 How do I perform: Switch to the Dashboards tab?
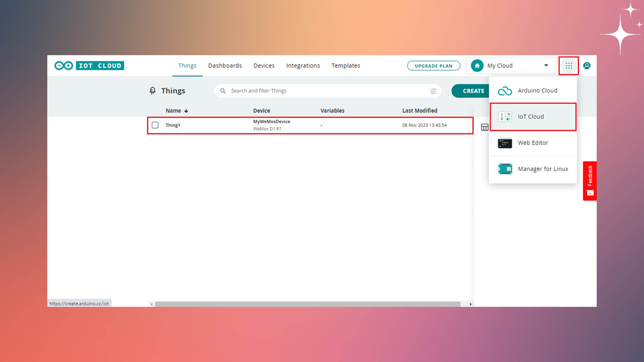point(225,66)
